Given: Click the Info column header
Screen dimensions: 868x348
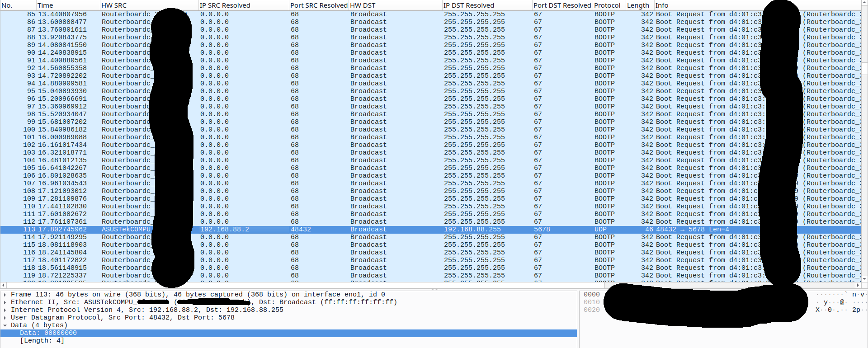Looking at the screenshot, I should coord(757,5).
